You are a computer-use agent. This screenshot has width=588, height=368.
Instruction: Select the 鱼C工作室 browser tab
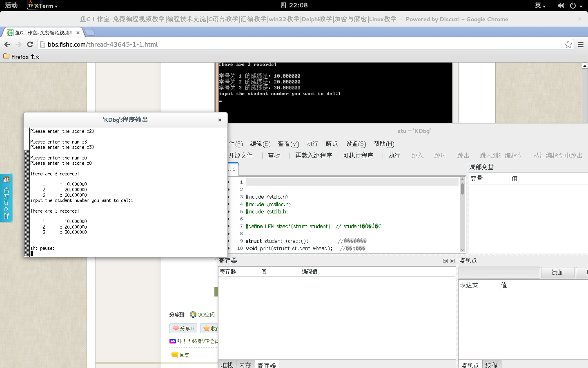tap(43, 33)
